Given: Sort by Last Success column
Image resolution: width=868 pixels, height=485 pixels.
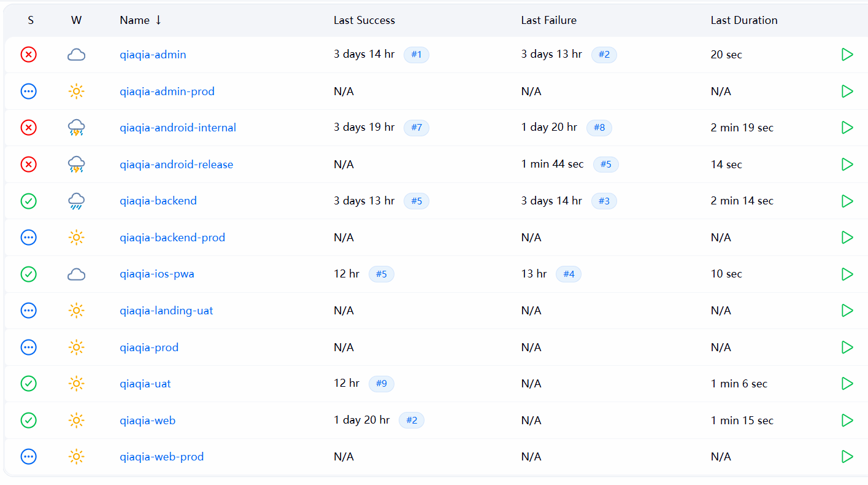Looking at the screenshot, I should [364, 20].
